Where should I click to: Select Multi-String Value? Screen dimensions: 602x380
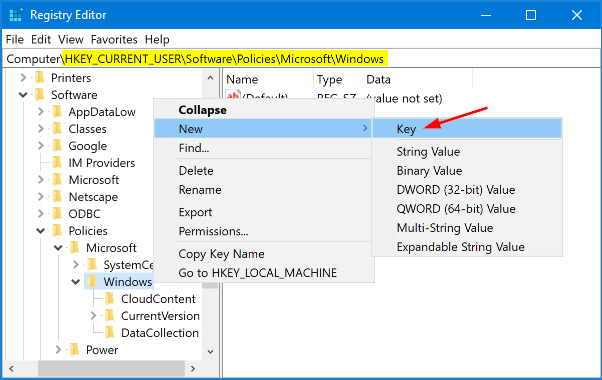tap(467, 228)
